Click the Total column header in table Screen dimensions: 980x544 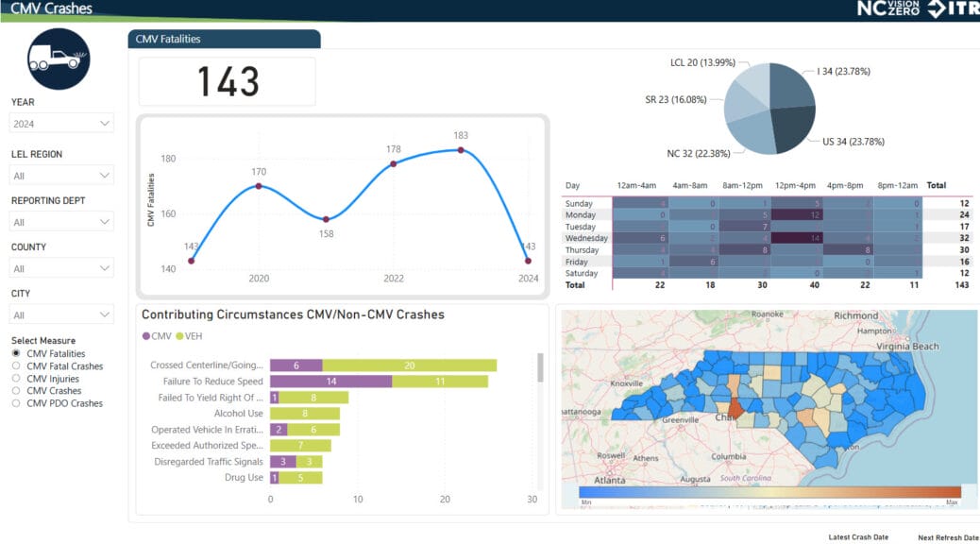936,185
